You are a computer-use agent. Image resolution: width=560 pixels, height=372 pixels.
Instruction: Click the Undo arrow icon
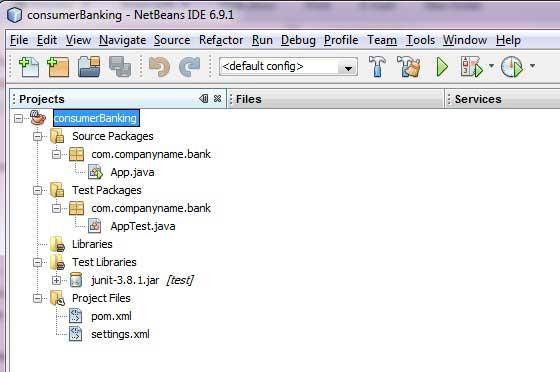[159, 67]
